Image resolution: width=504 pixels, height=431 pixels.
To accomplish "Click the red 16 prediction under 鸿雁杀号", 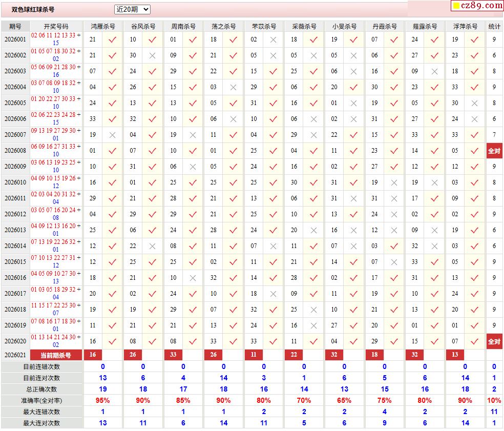I will tap(93, 355).
